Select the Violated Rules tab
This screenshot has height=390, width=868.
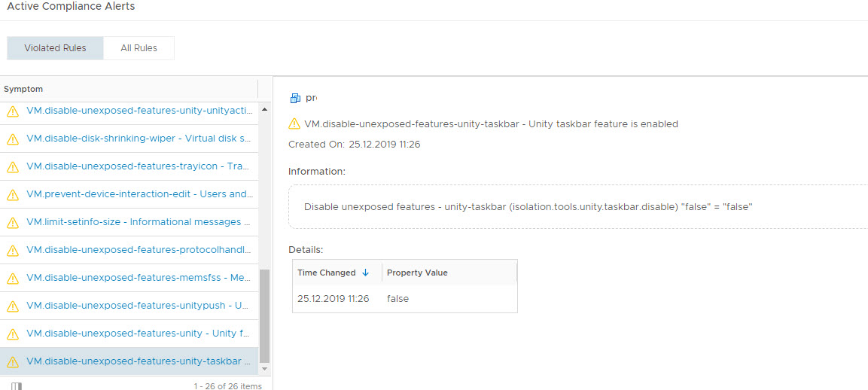click(x=55, y=48)
